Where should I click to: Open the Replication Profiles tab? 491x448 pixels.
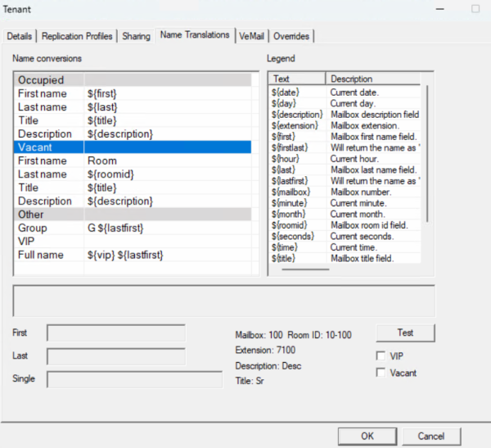click(78, 36)
